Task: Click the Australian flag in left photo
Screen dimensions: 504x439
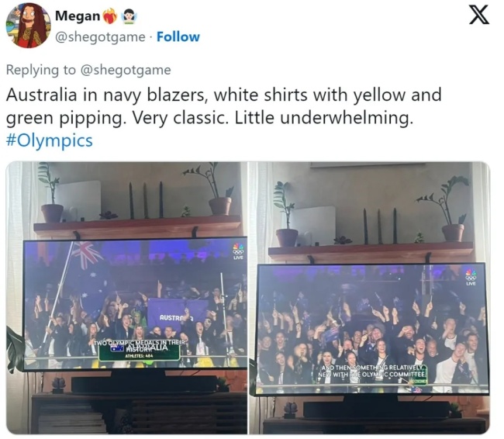Action: [x=85, y=256]
